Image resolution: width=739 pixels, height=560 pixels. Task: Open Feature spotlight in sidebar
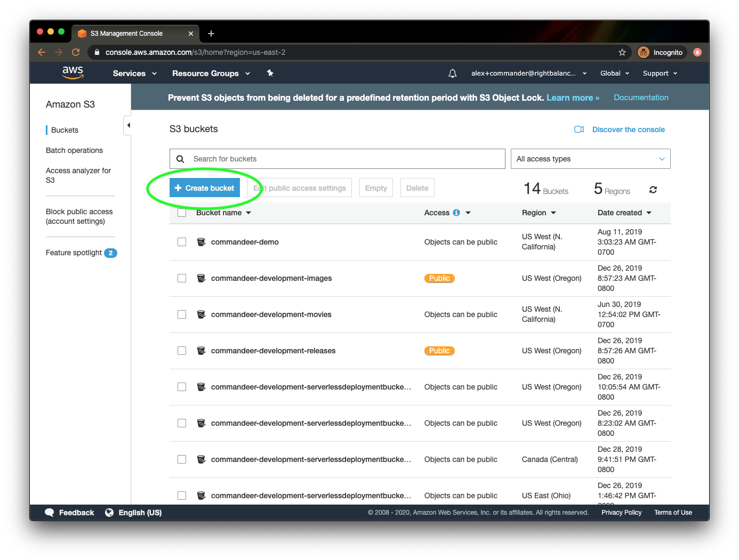[x=74, y=253]
